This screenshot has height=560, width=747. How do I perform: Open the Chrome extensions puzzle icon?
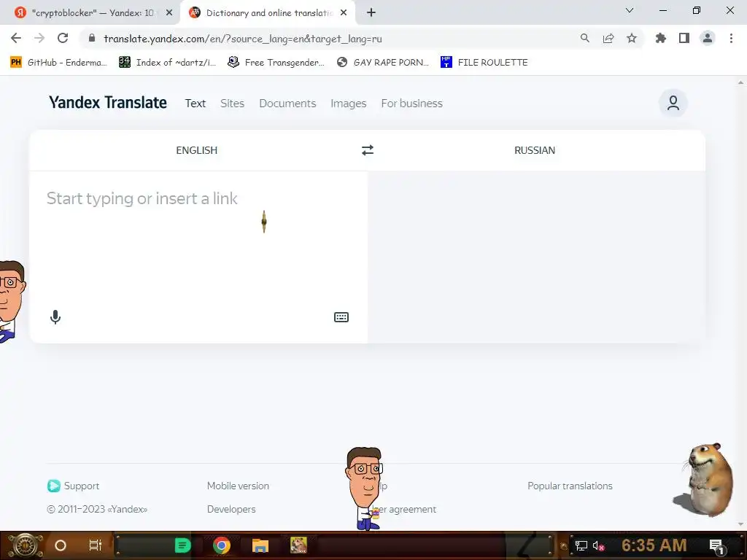point(660,38)
